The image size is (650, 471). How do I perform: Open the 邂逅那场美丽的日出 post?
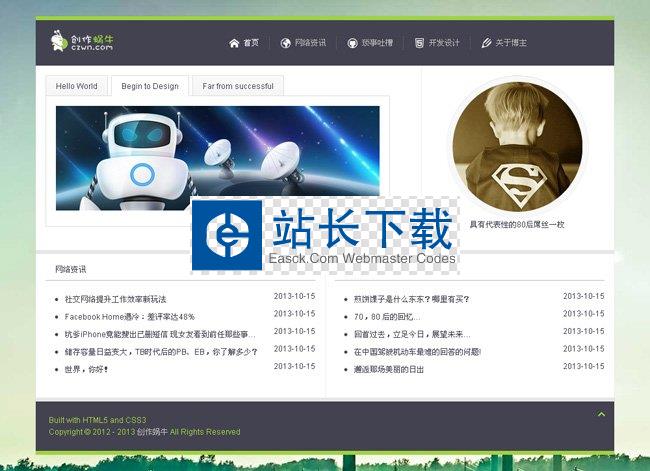click(388, 369)
